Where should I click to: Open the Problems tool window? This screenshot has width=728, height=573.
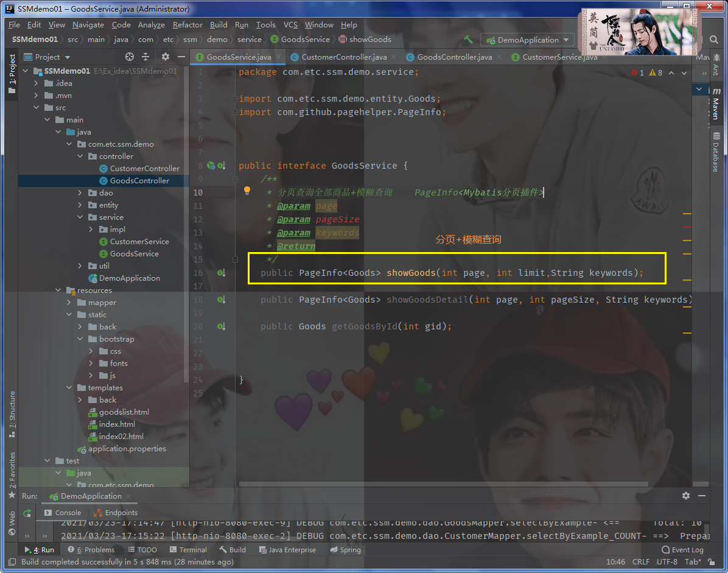point(91,550)
